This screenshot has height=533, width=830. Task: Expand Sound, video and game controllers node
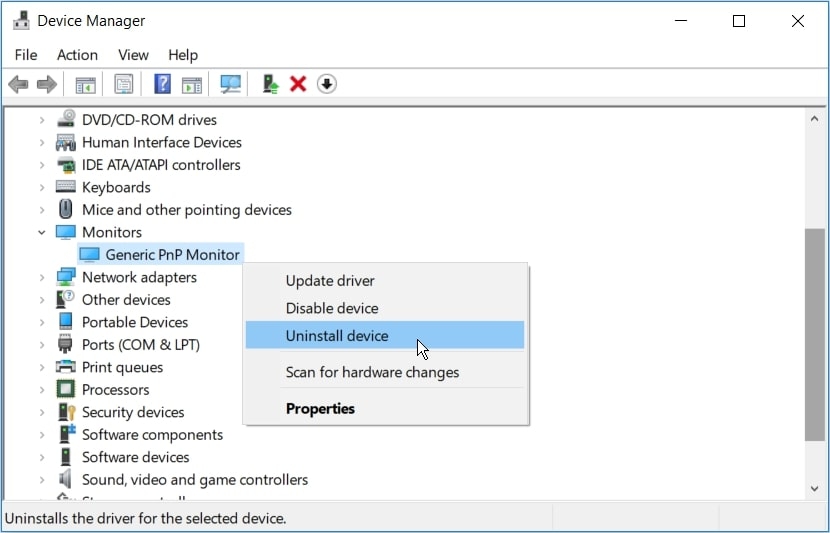click(42, 480)
